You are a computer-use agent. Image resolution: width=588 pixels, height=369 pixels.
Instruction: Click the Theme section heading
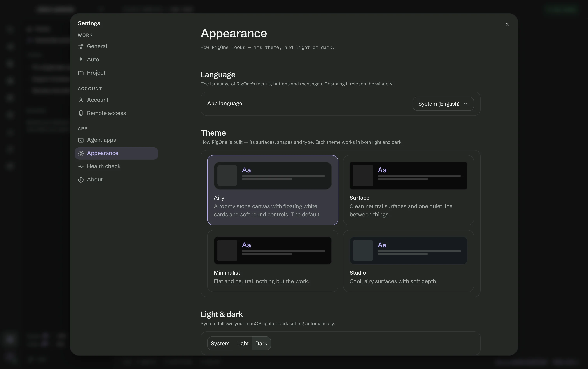click(x=213, y=133)
